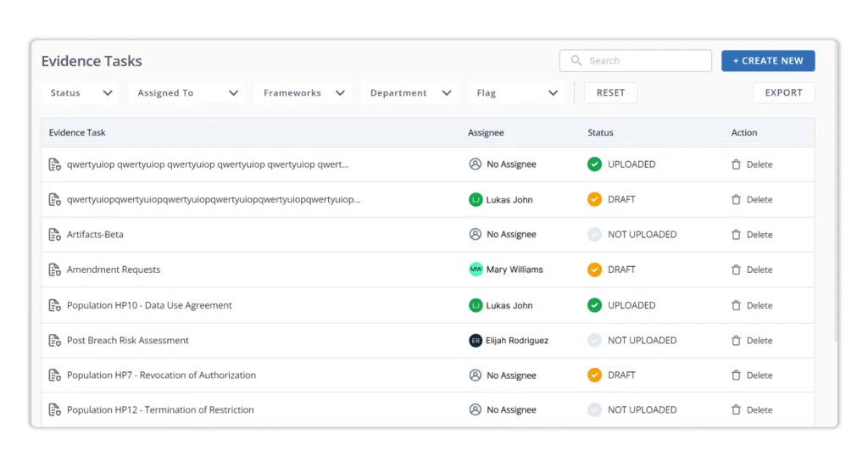Viewport: 868px width, 467px height.
Task: Click the no-assignee person icon for Population HP12
Action: point(475,409)
